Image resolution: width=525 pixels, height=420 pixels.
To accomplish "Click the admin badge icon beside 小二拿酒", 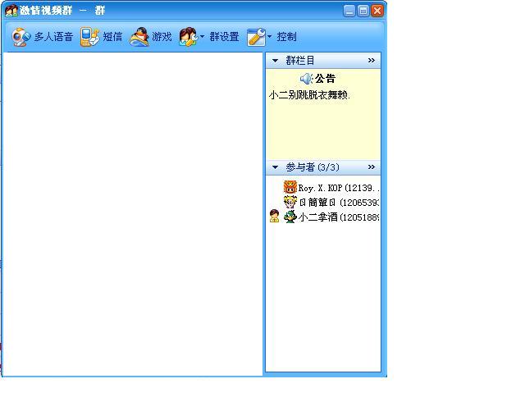I will pos(274,217).
